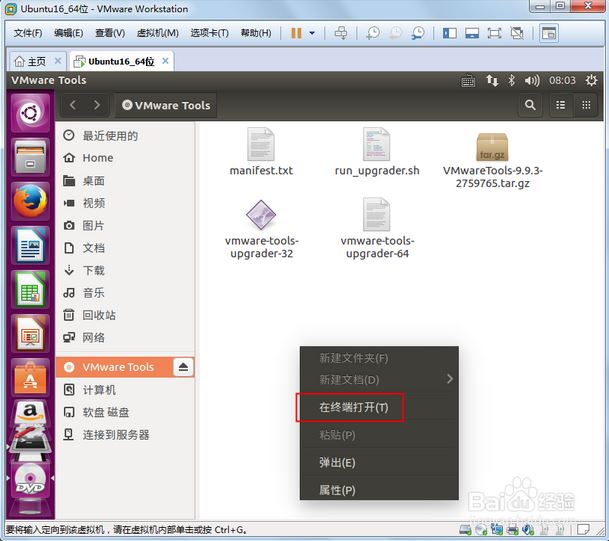Go back in the file manager

[x=73, y=105]
